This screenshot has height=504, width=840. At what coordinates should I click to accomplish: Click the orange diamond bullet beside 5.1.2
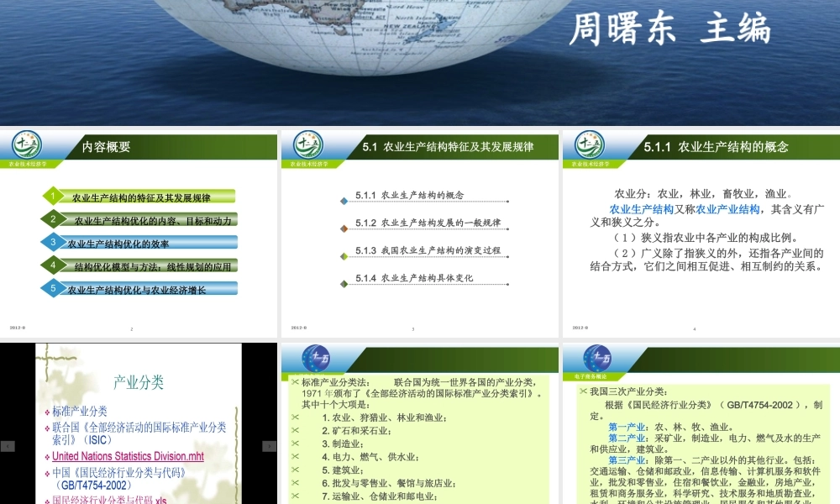click(x=342, y=227)
